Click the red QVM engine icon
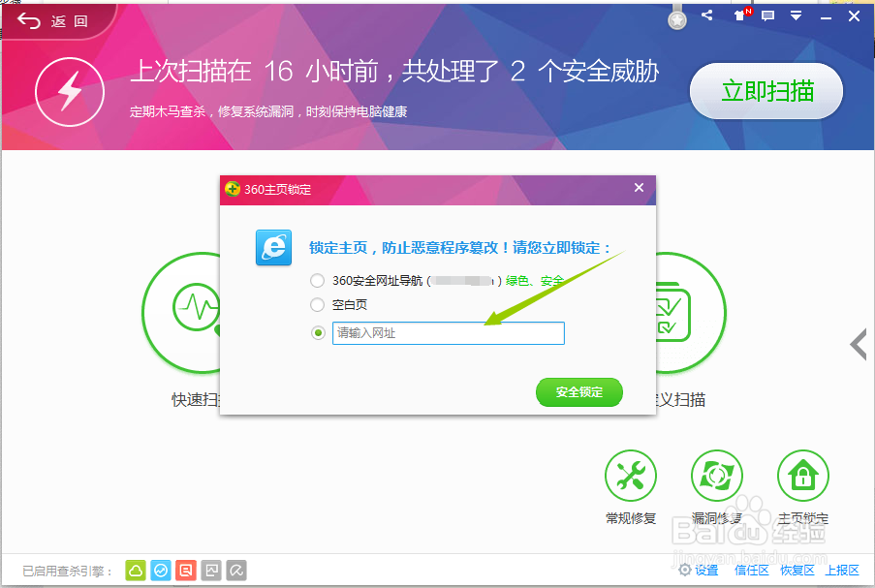The width and height of the screenshot is (875, 588). (x=186, y=571)
